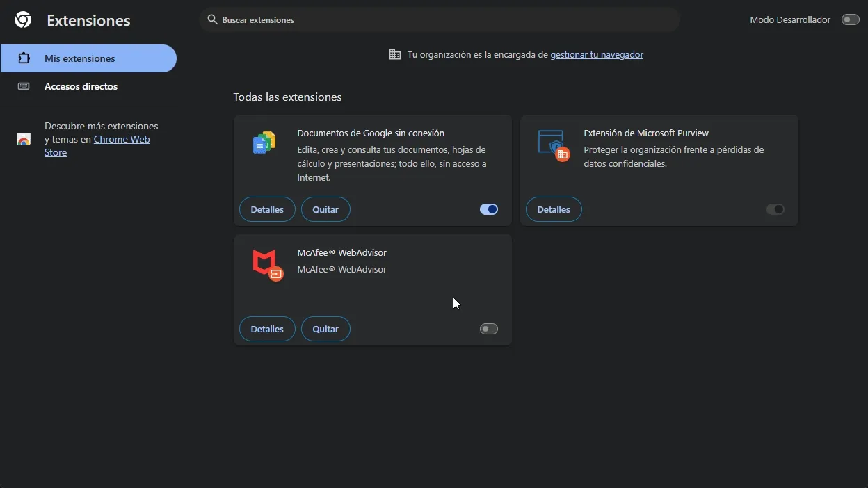Click the Extensions puzzle logo
Screen dimensions: 868x488
click(22, 19)
